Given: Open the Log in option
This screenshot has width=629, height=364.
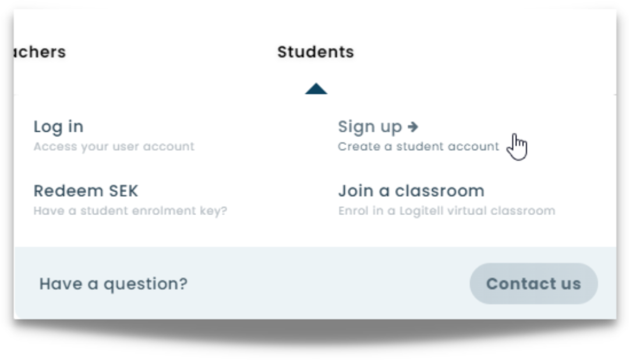Looking at the screenshot, I should [x=59, y=126].
